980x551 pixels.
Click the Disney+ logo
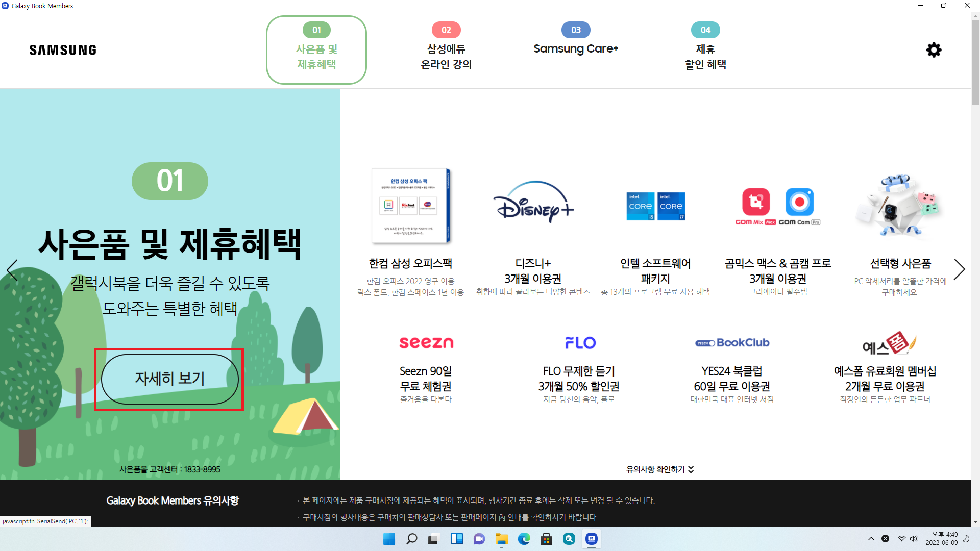tap(533, 202)
